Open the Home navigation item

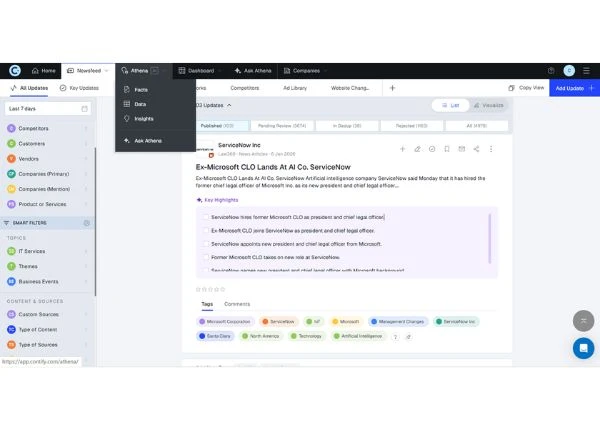click(x=44, y=71)
